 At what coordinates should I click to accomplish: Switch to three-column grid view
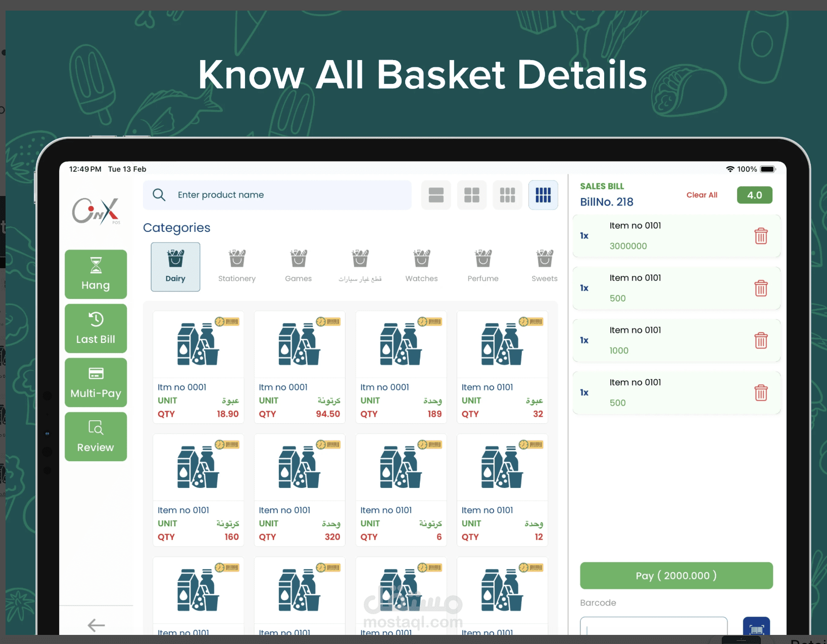507,195
